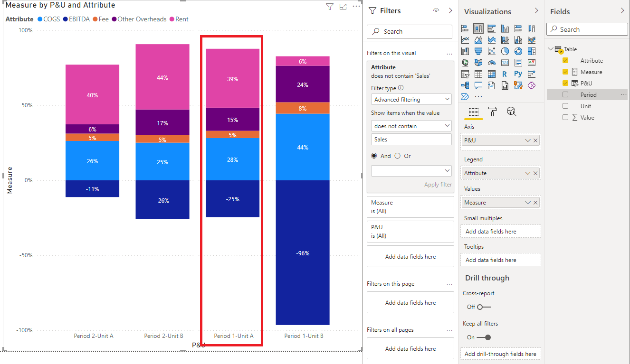Open the 'does not contain' condition dropdown
630x364 pixels.
411,126
